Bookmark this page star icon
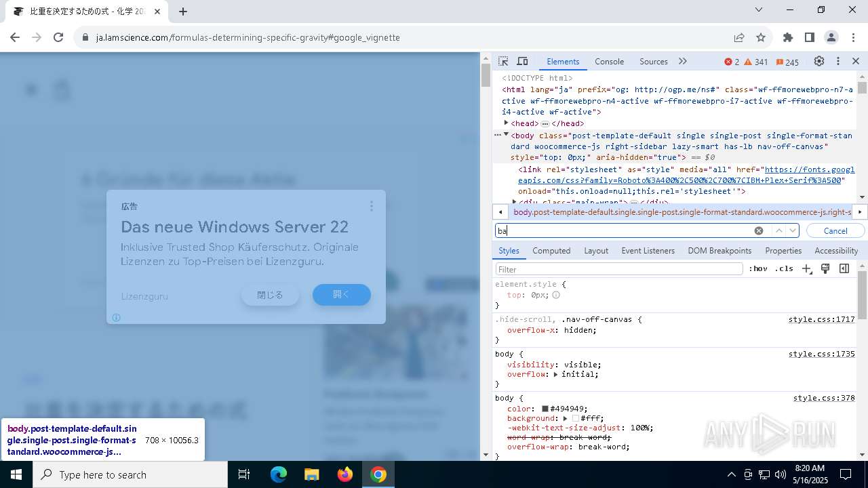 click(x=761, y=37)
